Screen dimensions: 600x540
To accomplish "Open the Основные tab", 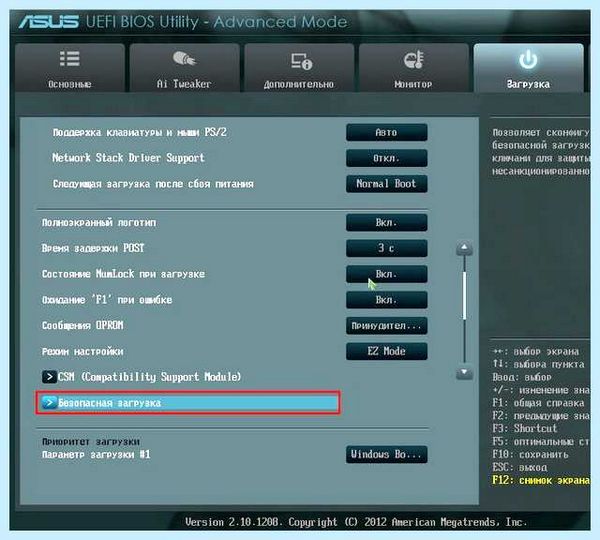I will 70,67.
